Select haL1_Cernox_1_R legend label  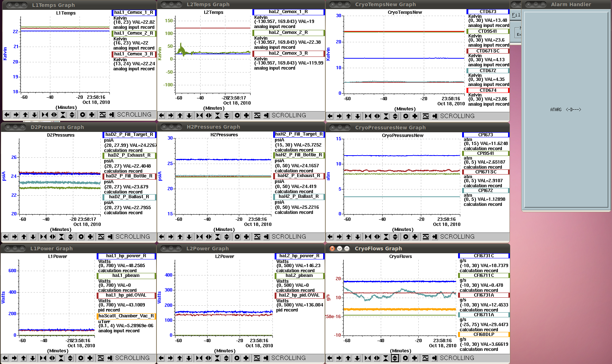134,12
